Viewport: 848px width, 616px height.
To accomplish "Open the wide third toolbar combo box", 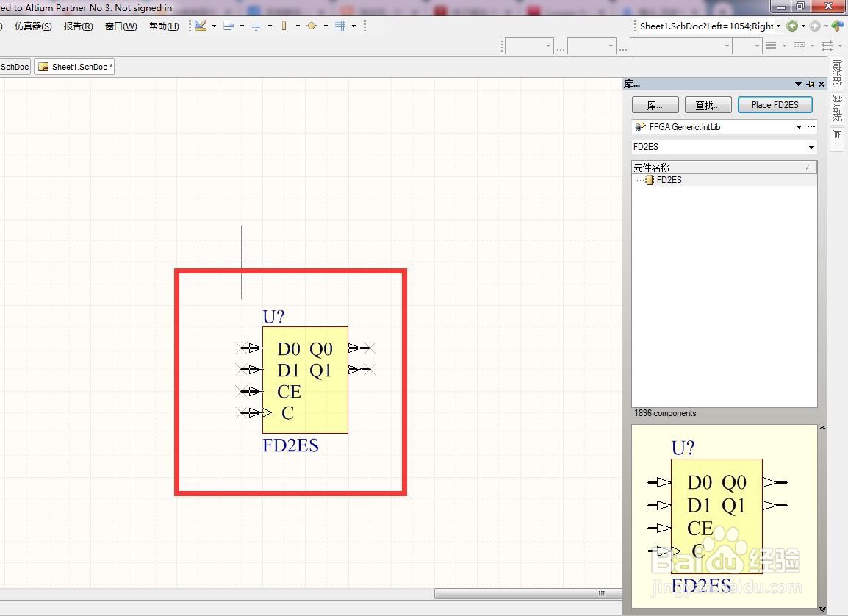I will [681, 46].
